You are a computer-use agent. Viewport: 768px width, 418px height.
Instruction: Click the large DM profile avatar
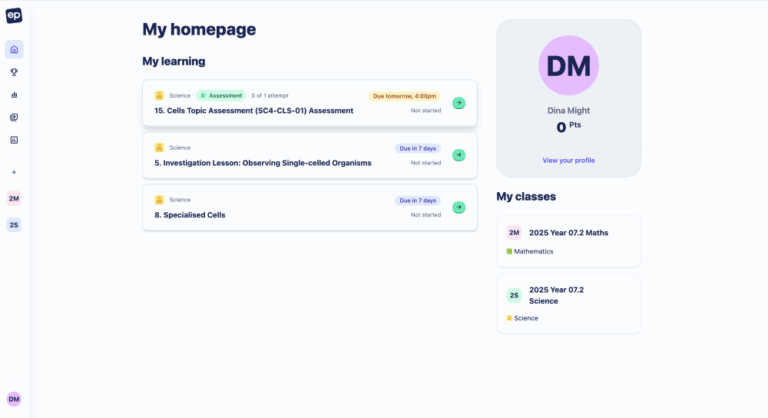point(568,66)
